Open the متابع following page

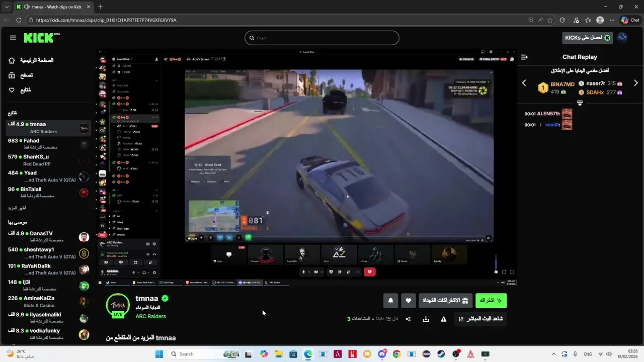click(x=26, y=90)
